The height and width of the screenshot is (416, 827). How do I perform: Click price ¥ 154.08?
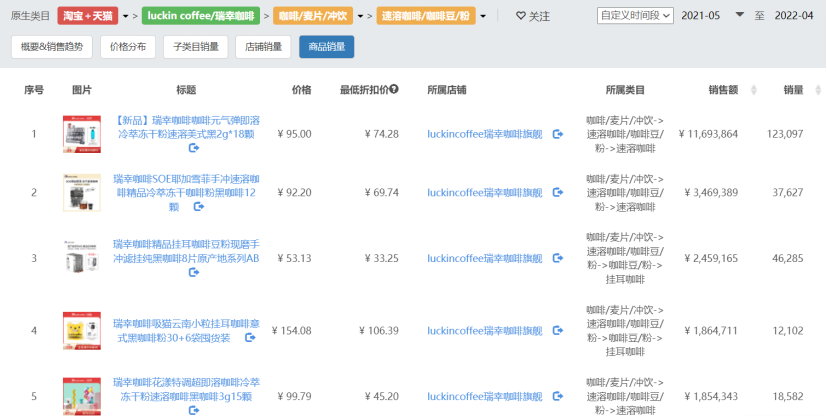pos(292,331)
